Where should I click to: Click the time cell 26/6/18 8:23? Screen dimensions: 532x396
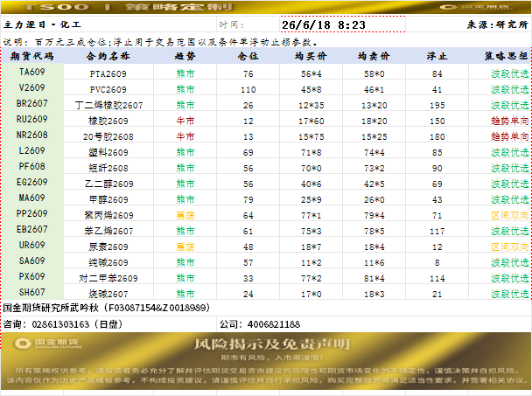pos(342,24)
